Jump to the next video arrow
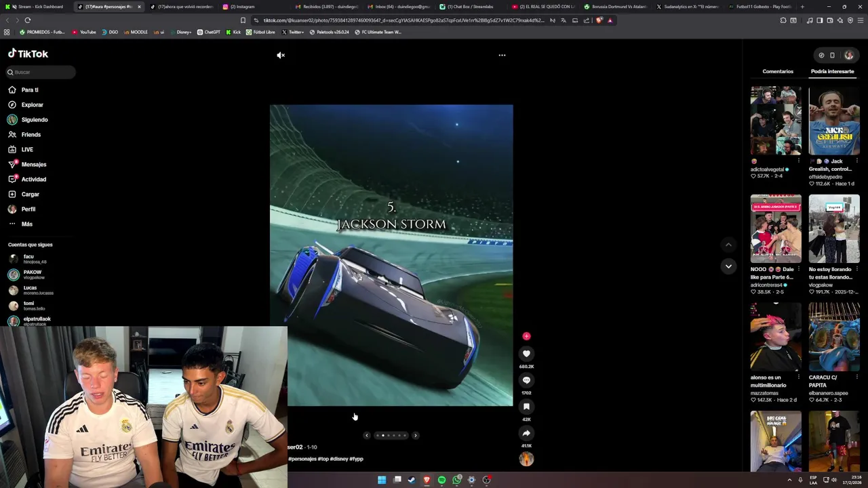The image size is (868, 488). 728,266
